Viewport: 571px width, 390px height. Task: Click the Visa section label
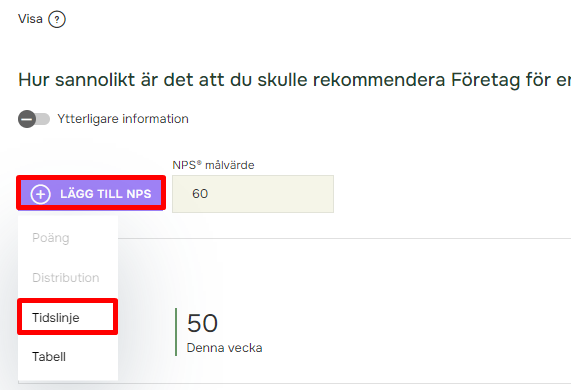[30, 19]
